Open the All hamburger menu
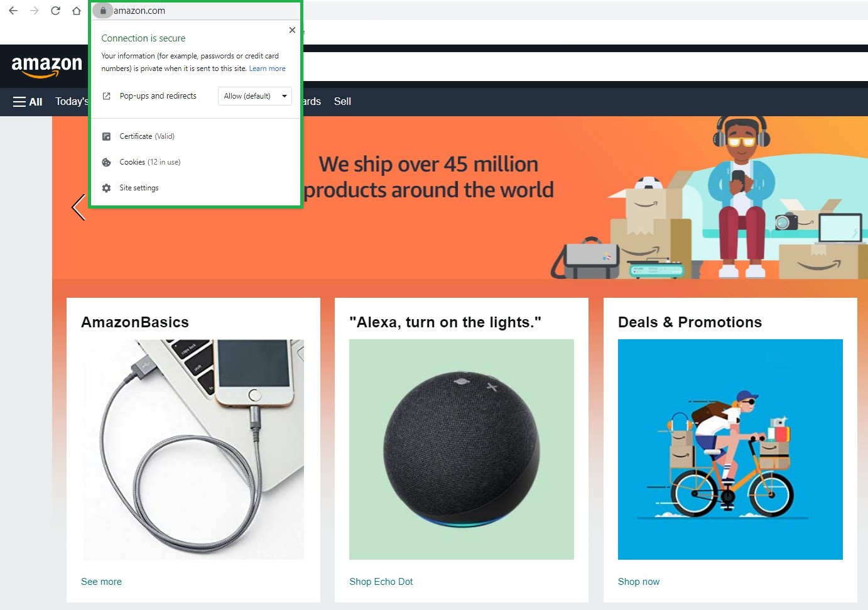 click(x=28, y=102)
